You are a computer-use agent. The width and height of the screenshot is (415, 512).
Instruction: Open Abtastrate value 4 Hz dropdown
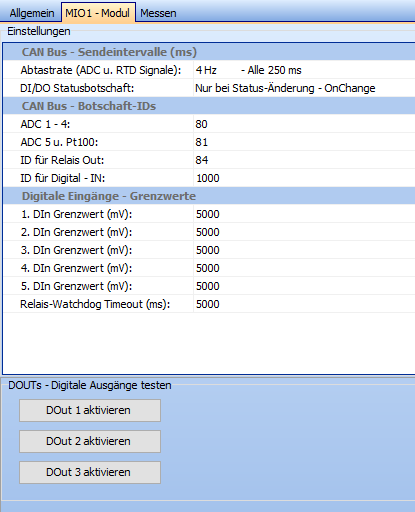point(304,70)
